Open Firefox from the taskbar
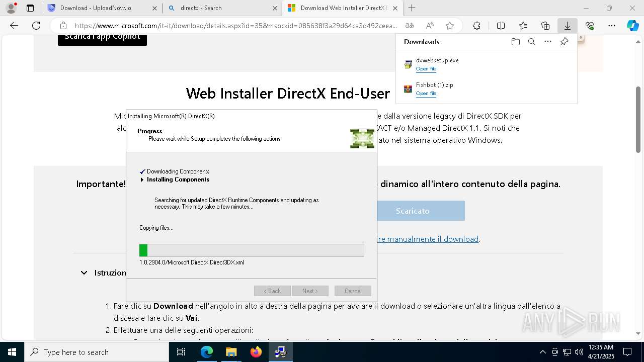 (x=256, y=352)
